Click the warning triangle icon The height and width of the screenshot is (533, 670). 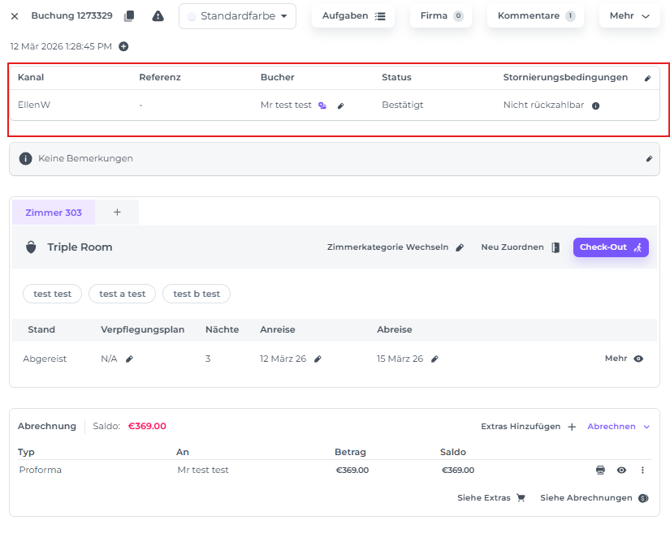click(158, 16)
